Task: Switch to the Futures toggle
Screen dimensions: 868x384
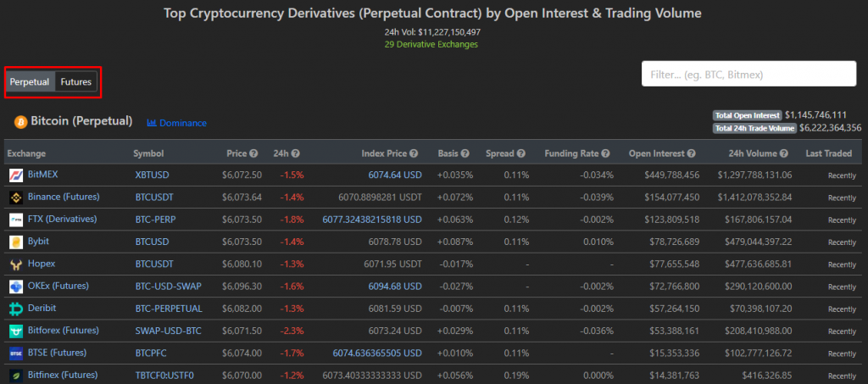Action: (75, 82)
